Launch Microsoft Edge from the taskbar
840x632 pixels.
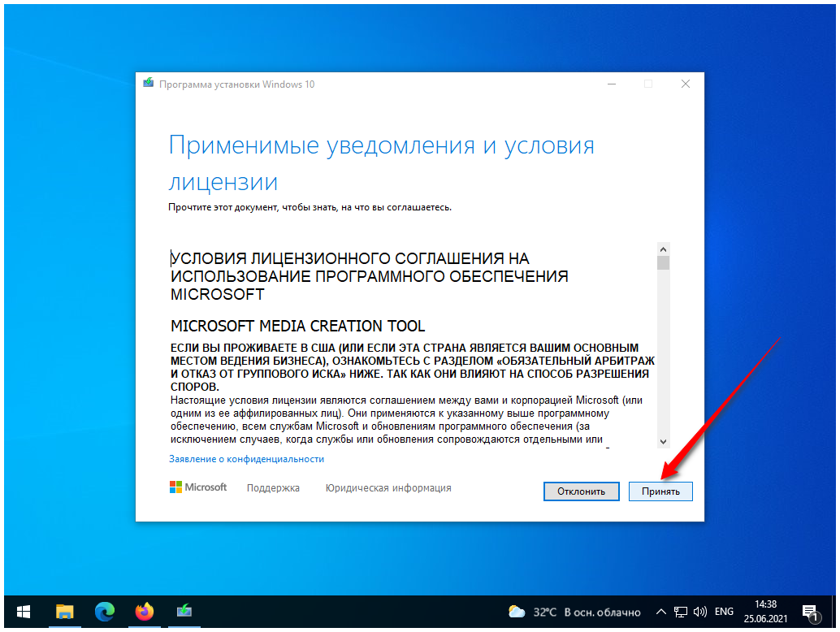tap(105, 612)
